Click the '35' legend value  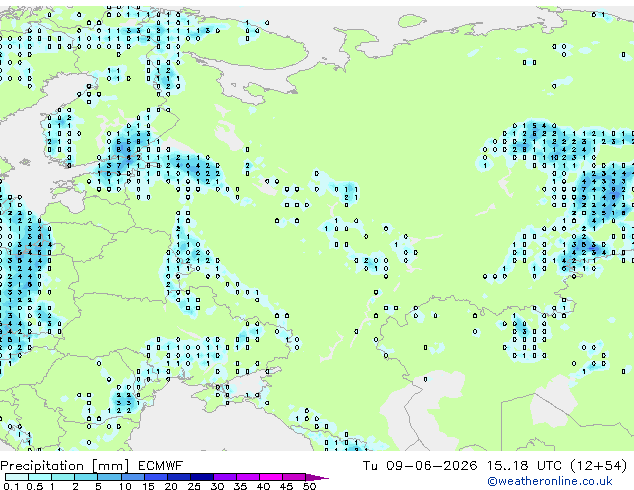pos(240,486)
